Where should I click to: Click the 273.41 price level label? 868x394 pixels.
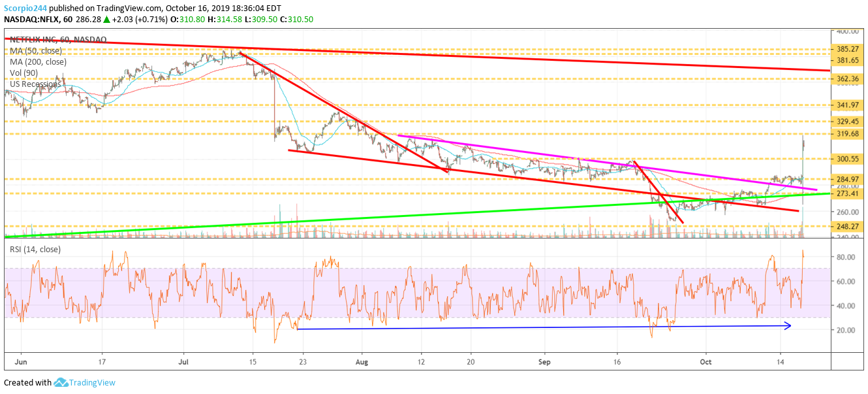(x=847, y=194)
